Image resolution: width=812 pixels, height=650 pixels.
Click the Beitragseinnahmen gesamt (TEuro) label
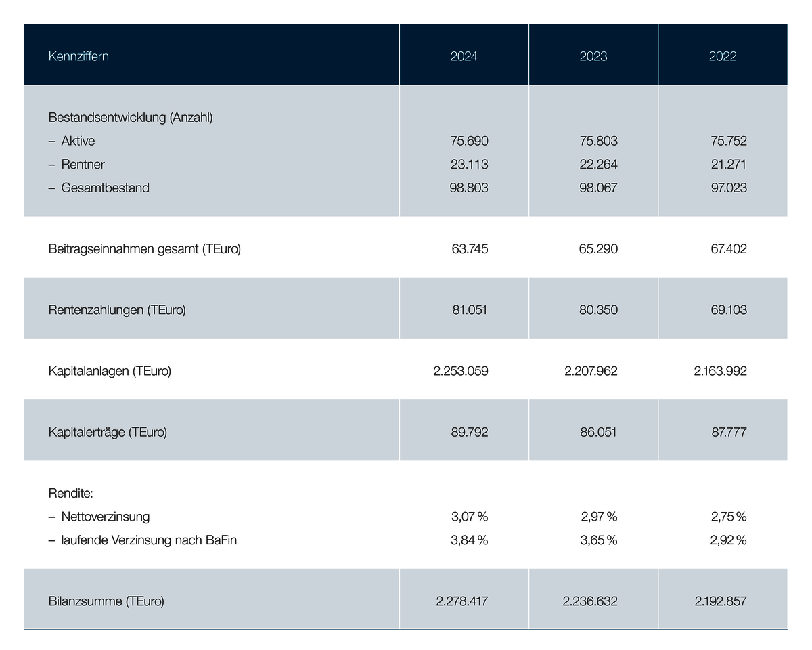pos(145,248)
